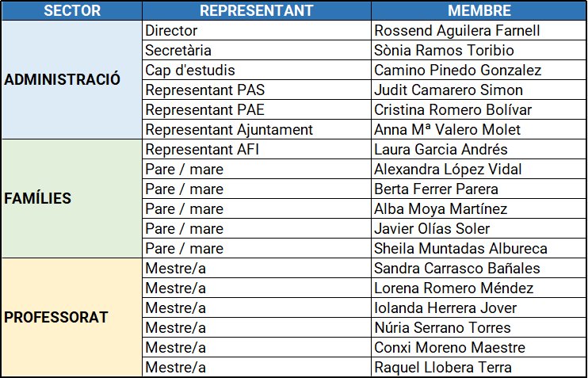Click the SECTOR column header
The image size is (588, 378).
click(x=71, y=11)
